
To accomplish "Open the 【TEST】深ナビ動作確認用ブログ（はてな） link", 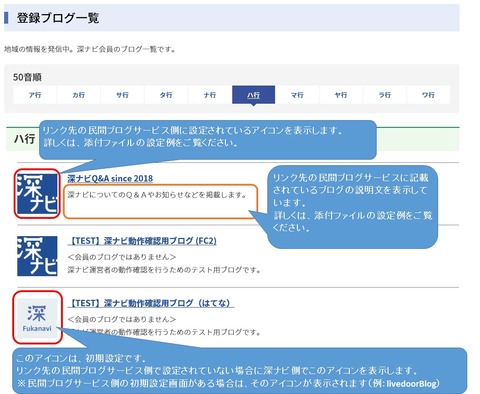I will coord(151,303).
